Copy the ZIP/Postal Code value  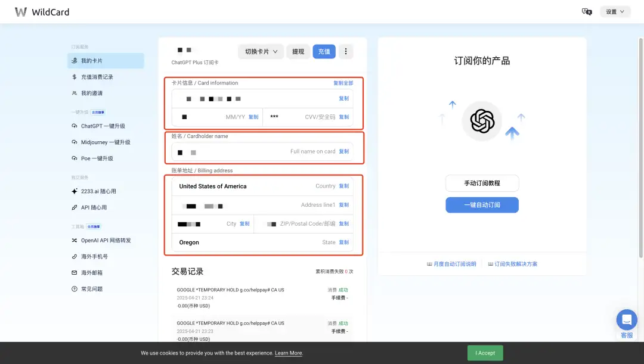pos(344,223)
